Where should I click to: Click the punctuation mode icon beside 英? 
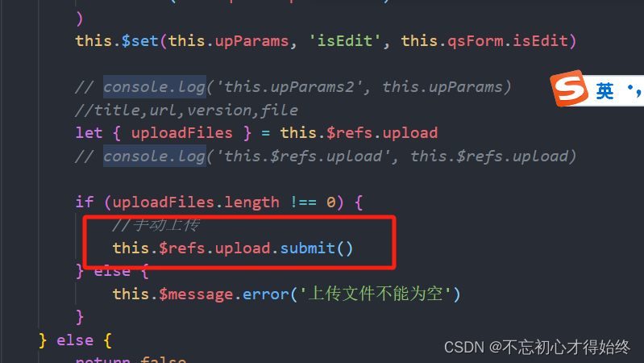click(634, 91)
